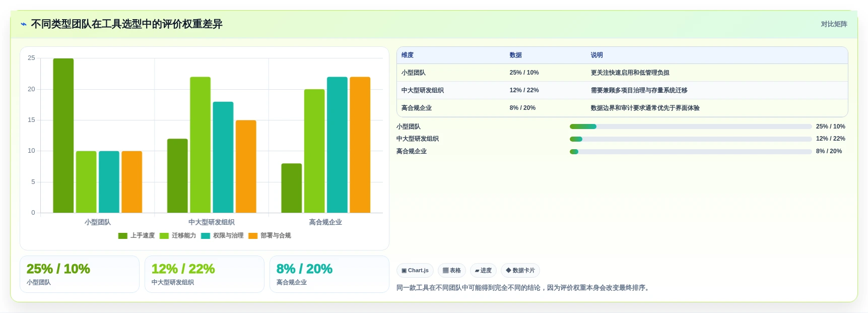
Task: Click the blue lightning icon beside the title
Action: 24,24
